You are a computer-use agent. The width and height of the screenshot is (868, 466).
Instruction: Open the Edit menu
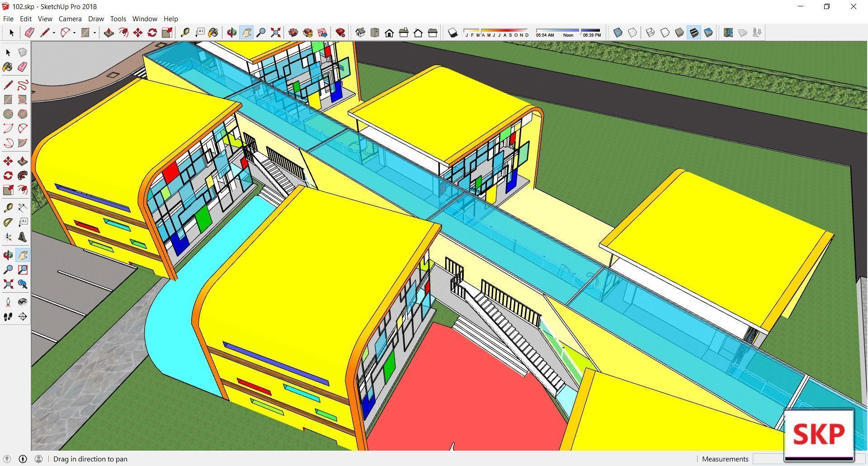click(26, 19)
